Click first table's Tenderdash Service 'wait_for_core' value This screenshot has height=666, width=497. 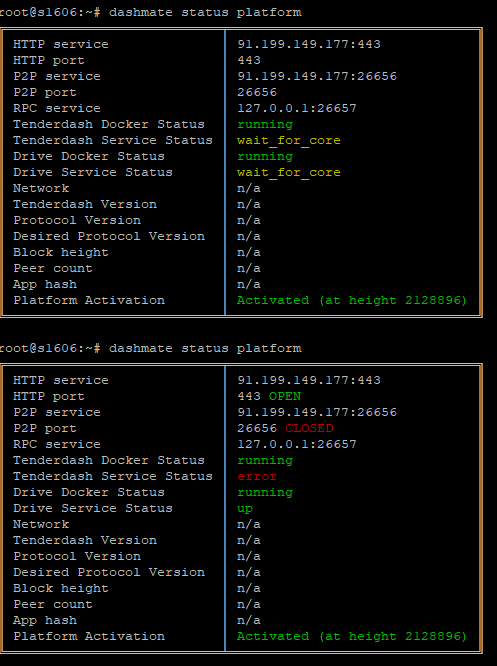(289, 140)
